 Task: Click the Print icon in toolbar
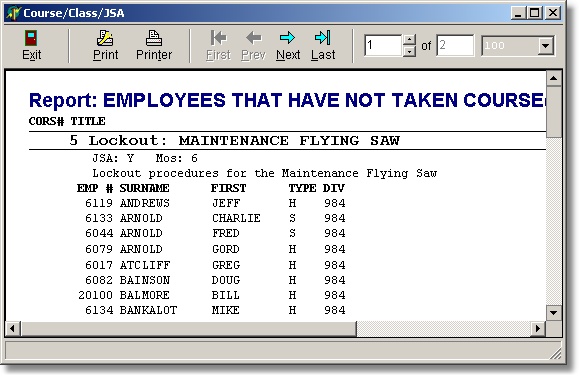tap(105, 38)
